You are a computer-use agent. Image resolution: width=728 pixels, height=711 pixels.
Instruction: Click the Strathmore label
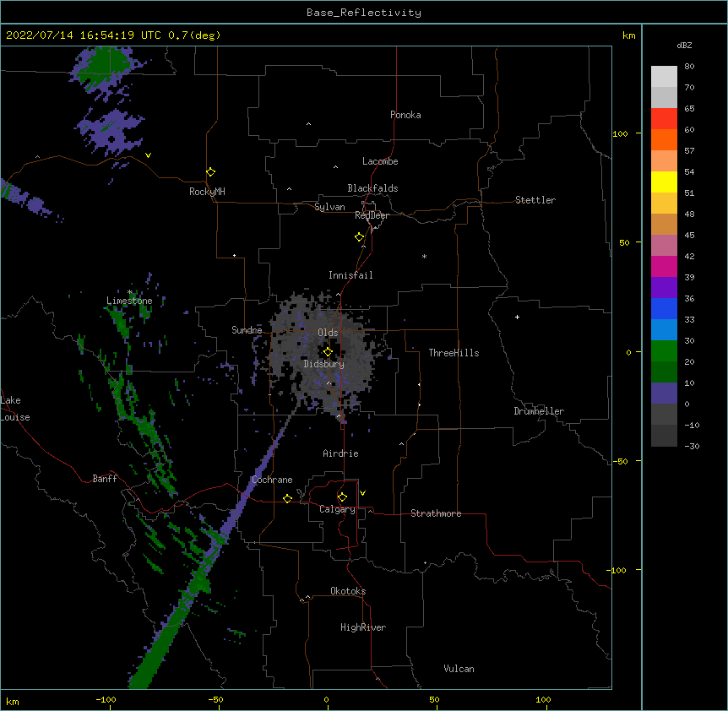(x=436, y=513)
